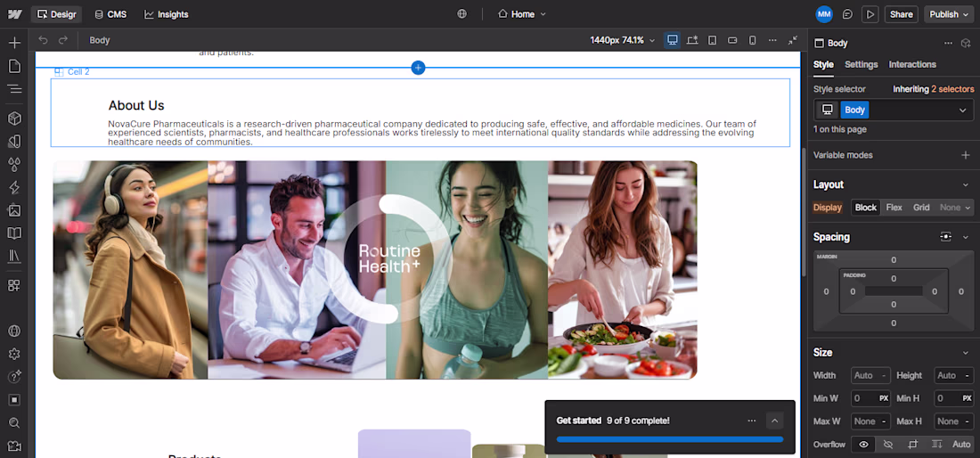Open the Apps grid panel
This screenshot has height=458, width=980.
click(14, 285)
